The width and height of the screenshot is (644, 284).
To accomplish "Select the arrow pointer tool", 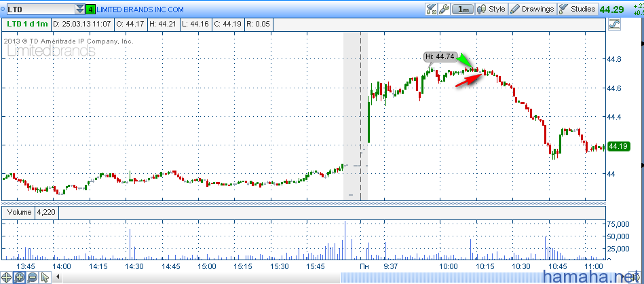I will click(44, 277).
